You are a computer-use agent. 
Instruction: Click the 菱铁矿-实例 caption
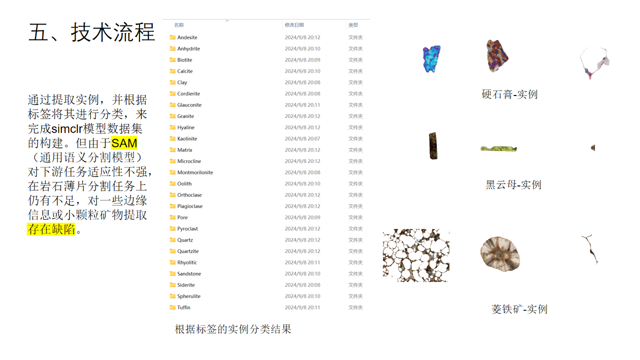(x=519, y=309)
